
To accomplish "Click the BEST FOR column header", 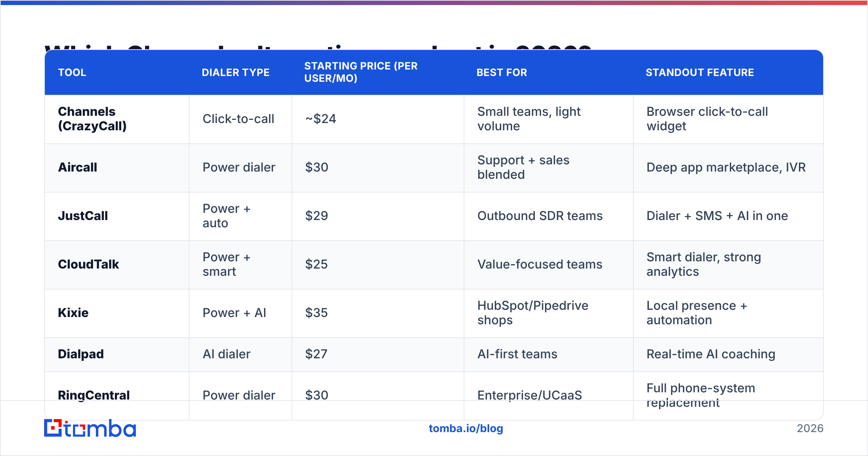I will point(502,72).
